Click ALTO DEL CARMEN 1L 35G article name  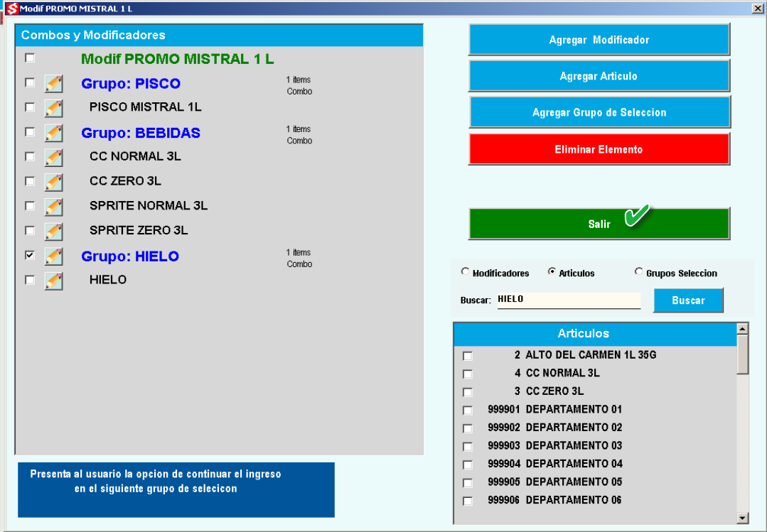pyautogui.click(x=591, y=355)
